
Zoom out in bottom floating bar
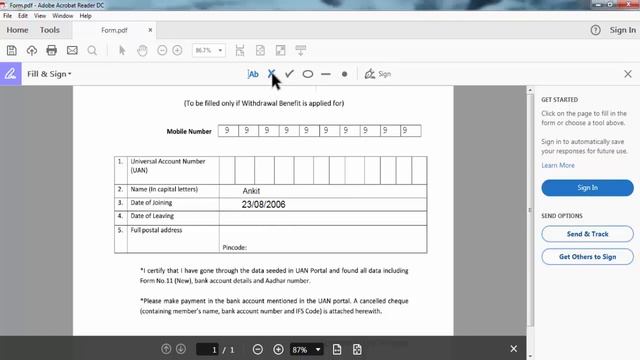[x=258, y=349]
